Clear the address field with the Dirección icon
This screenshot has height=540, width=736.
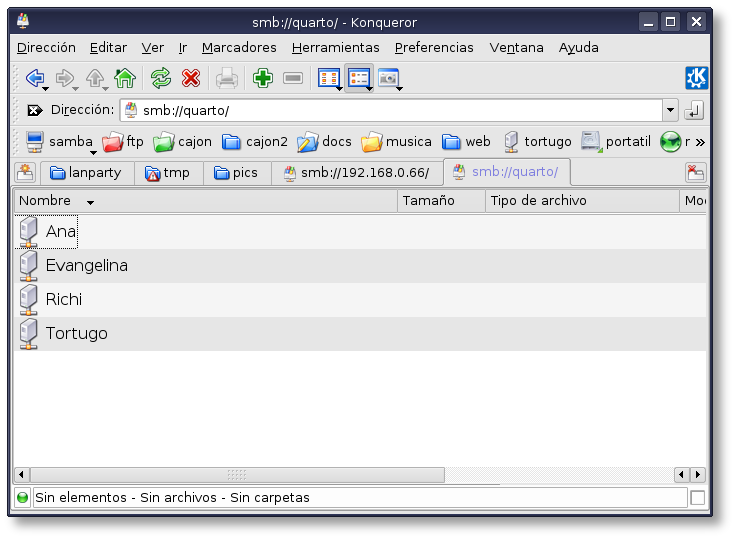pos(34,111)
